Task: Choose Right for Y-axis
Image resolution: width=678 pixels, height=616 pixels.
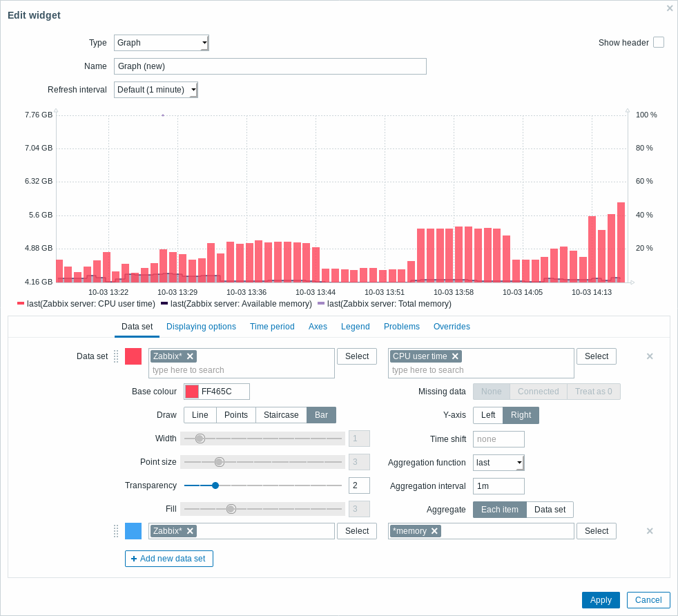Action: click(x=521, y=415)
